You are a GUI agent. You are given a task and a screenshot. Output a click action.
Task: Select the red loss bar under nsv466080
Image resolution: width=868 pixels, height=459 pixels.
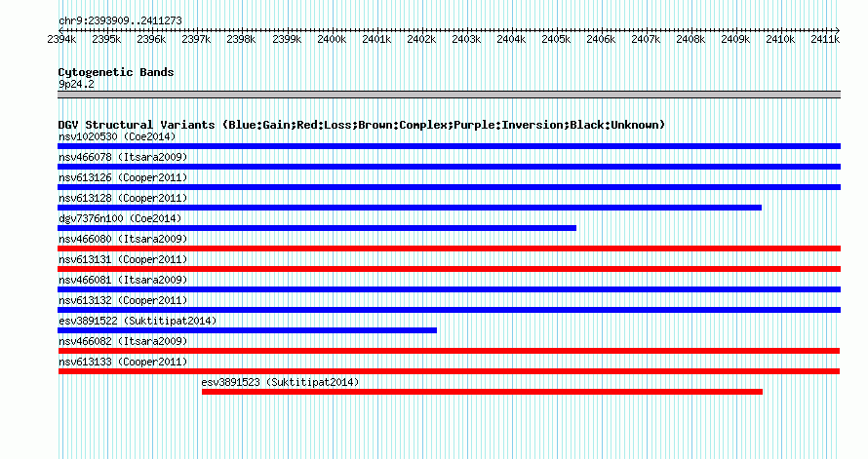point(449,249)
